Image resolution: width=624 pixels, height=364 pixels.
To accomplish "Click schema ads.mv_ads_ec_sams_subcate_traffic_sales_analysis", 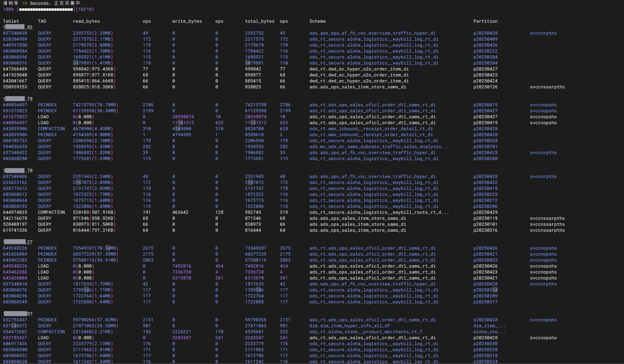I will (x=379, y=147).
